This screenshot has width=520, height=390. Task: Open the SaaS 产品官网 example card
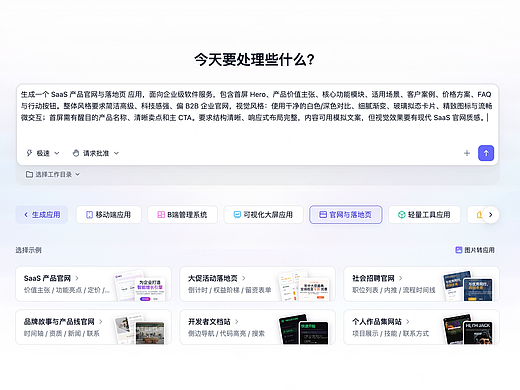click(x=93, y=284)
